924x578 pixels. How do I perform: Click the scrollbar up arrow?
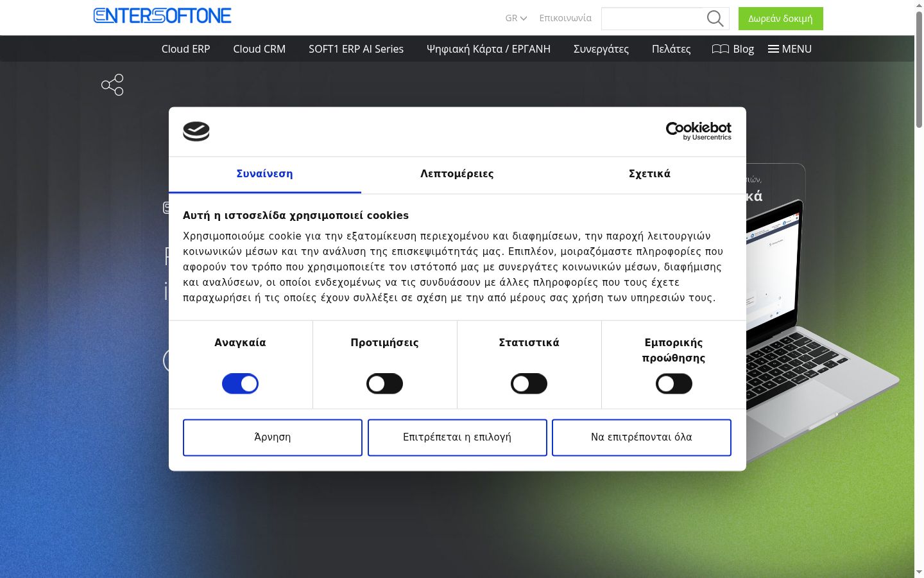(x=919, y=5)
